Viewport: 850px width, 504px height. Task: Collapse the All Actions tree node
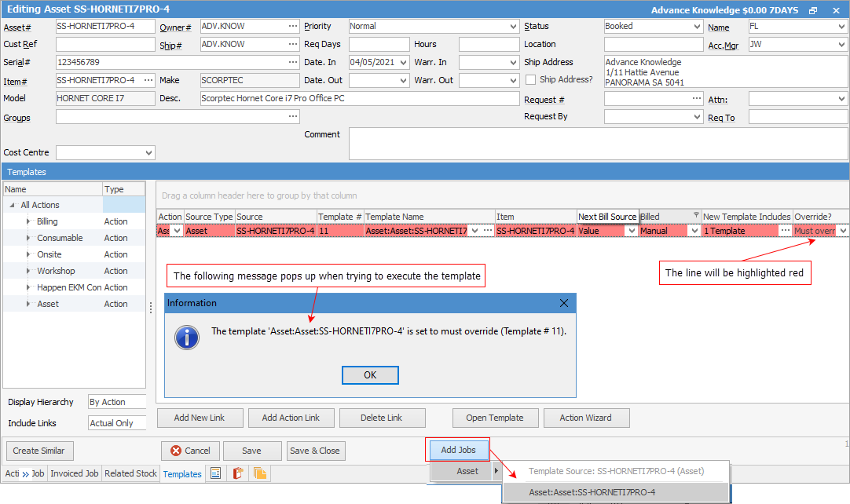click(12, 205)
